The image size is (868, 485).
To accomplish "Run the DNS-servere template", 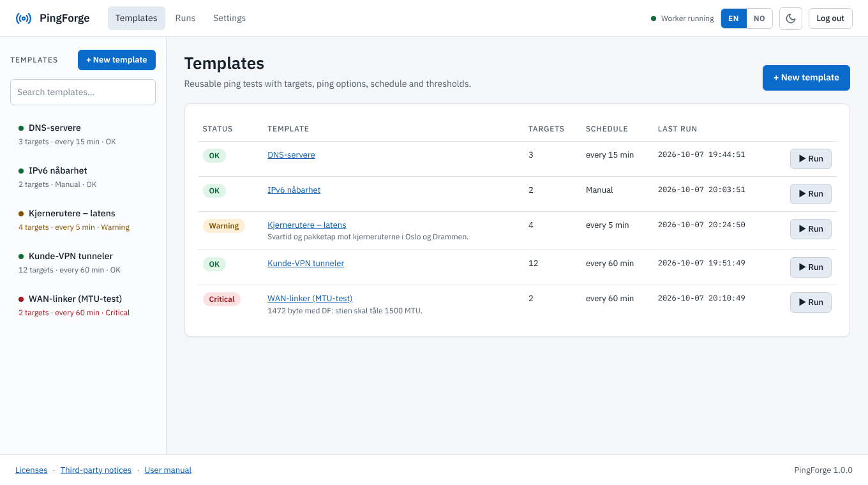I will tap(811, 159).
